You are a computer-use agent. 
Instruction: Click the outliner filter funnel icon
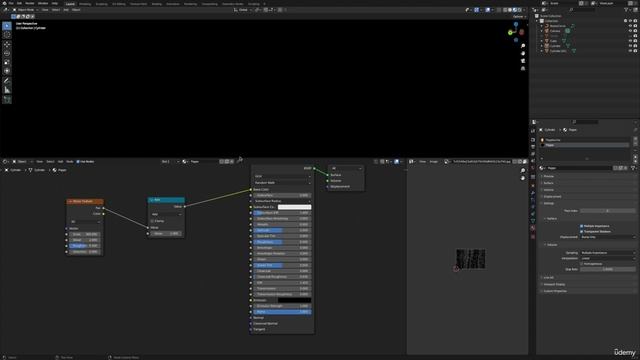626,10
